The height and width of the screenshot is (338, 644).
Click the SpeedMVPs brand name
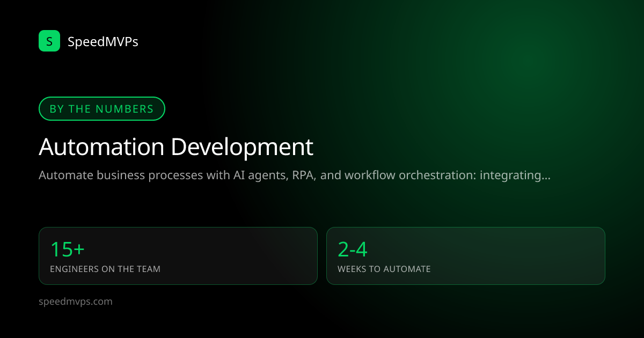coord(103,41)
